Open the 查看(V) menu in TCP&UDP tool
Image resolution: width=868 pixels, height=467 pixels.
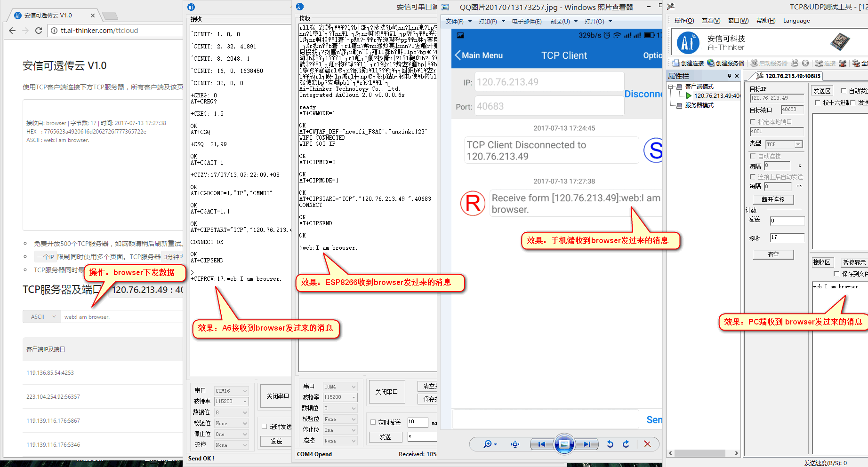711,20
